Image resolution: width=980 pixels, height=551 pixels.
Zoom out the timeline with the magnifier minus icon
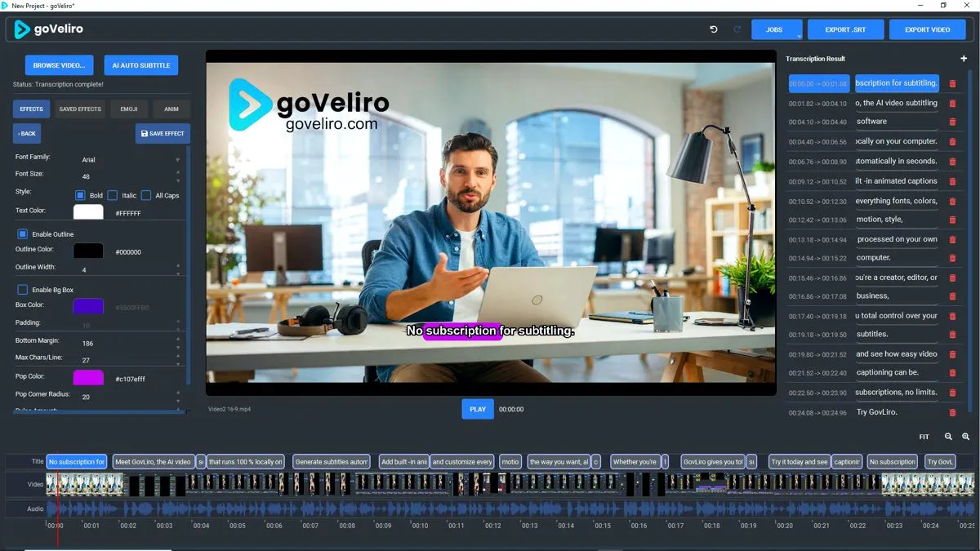tap(948, 437)
